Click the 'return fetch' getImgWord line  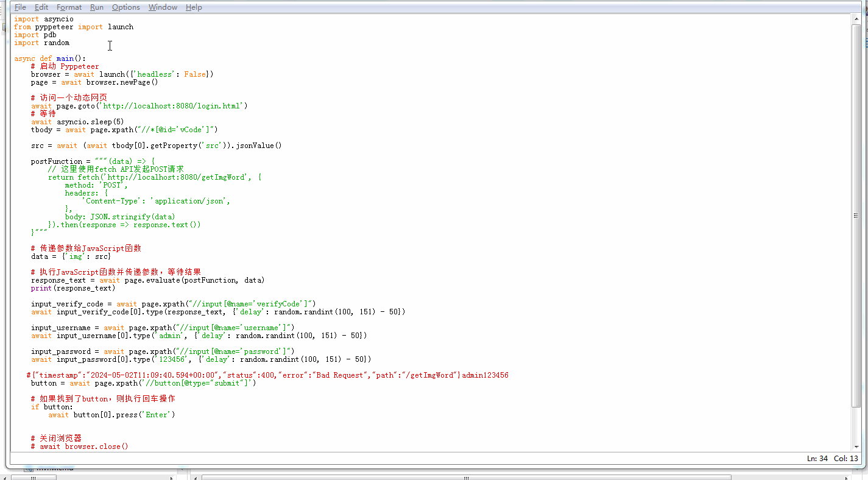point(155,177)
